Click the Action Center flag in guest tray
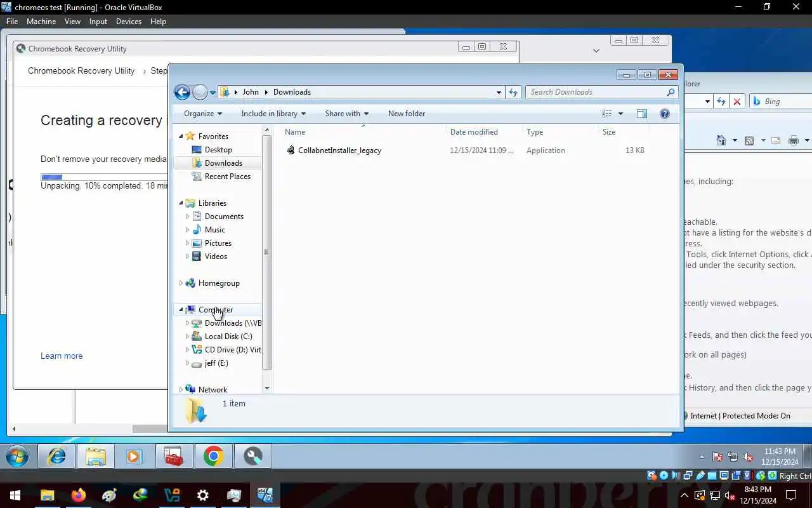Screen dimensions: 812x508 click(717, 457)
